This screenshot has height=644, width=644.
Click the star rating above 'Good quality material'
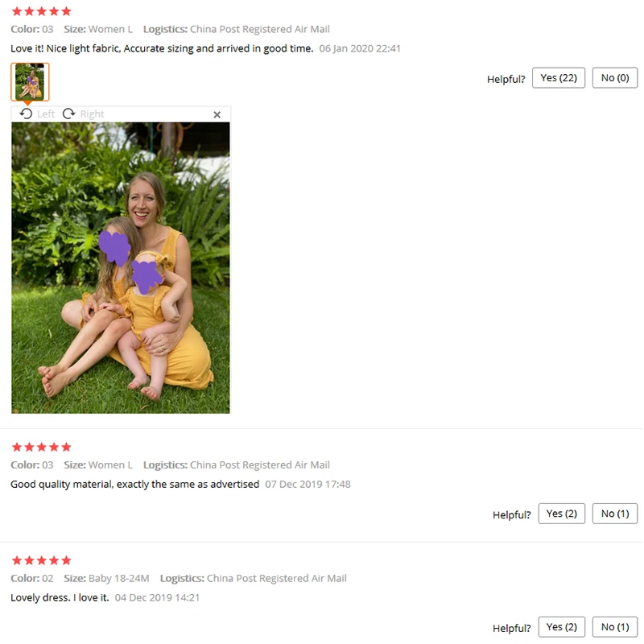[x=42, y=447]
